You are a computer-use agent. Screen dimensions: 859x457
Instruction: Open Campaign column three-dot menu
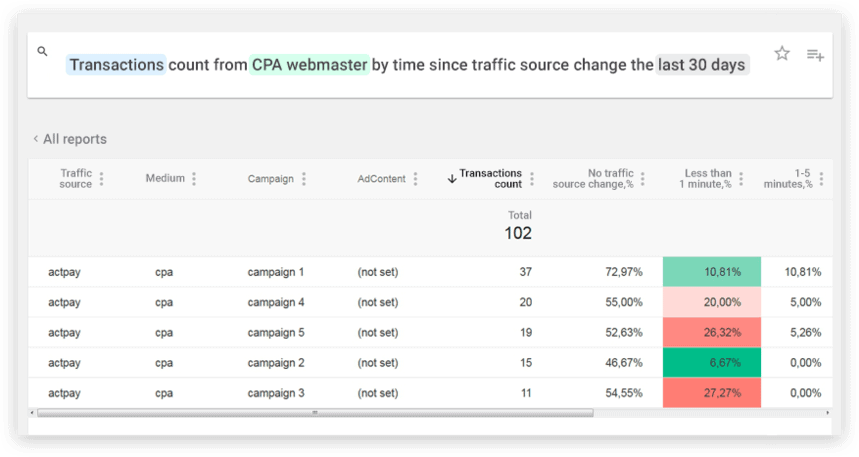point(304,179)
